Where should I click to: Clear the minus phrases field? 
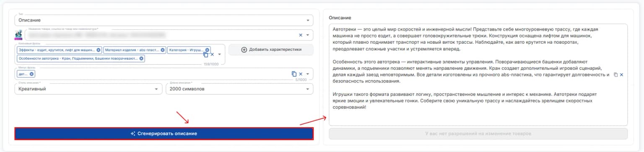pos(301,74)
